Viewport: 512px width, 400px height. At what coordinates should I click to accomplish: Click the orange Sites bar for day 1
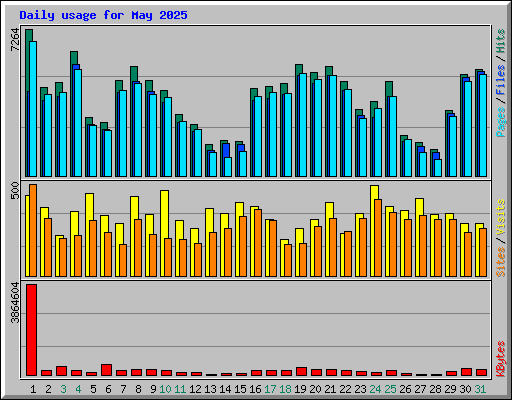33,230
